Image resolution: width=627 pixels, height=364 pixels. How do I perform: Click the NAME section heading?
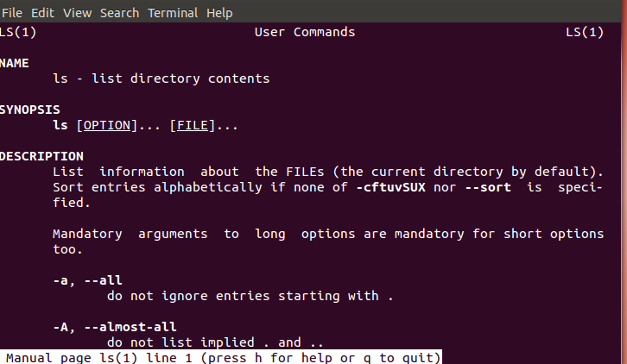14,63
